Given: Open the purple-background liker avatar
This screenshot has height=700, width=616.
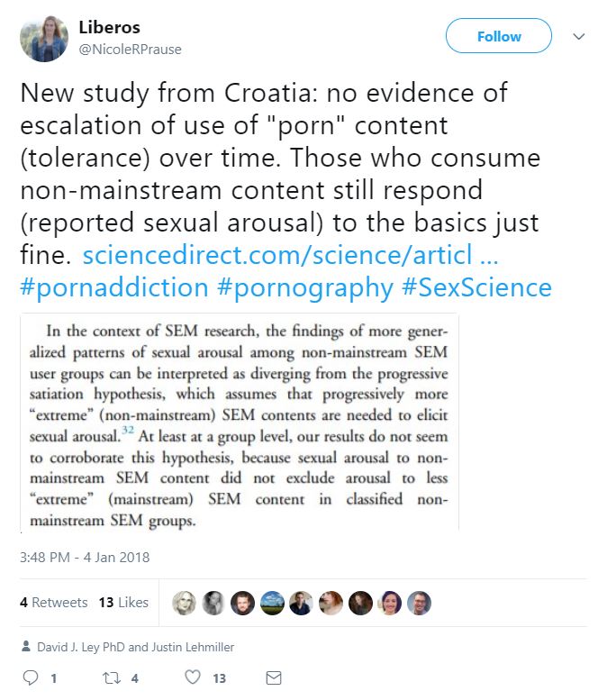Looking at the screenshot, I should tap(390, 603).
